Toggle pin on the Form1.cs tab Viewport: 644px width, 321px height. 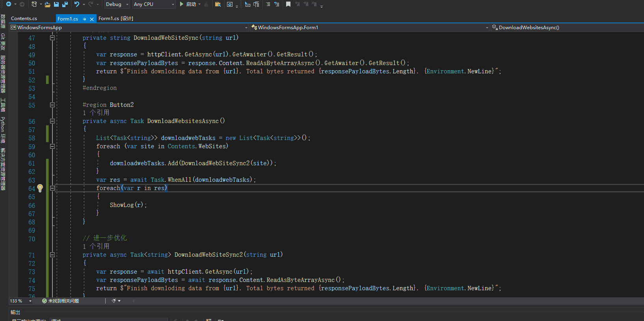(84, 19)
